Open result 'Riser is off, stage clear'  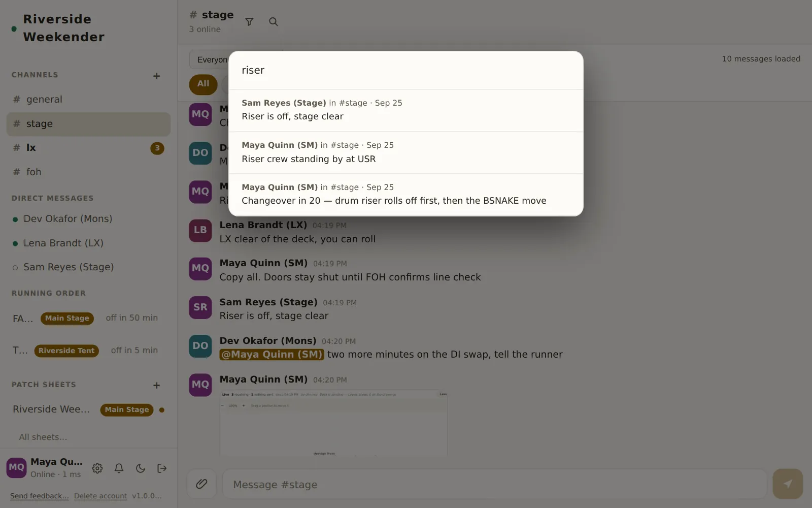[x=406, y=110]
